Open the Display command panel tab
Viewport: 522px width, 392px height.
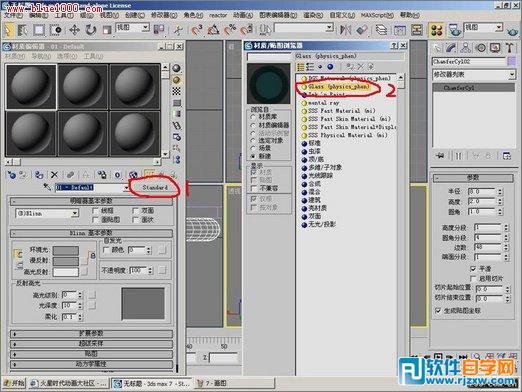pyautogui.click(x=495, y=48)
